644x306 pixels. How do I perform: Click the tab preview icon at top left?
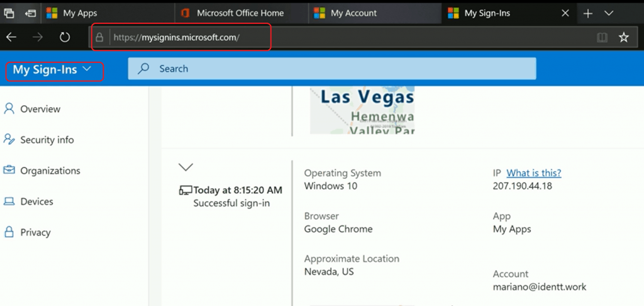(9, 13)
